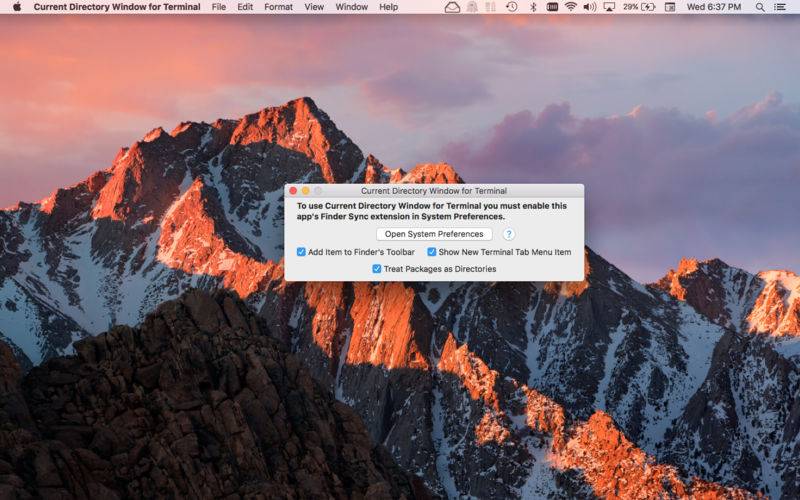Click the Bluetooth status icon
The height and width of the screenshot is (500, 800).
coord(533,7)
